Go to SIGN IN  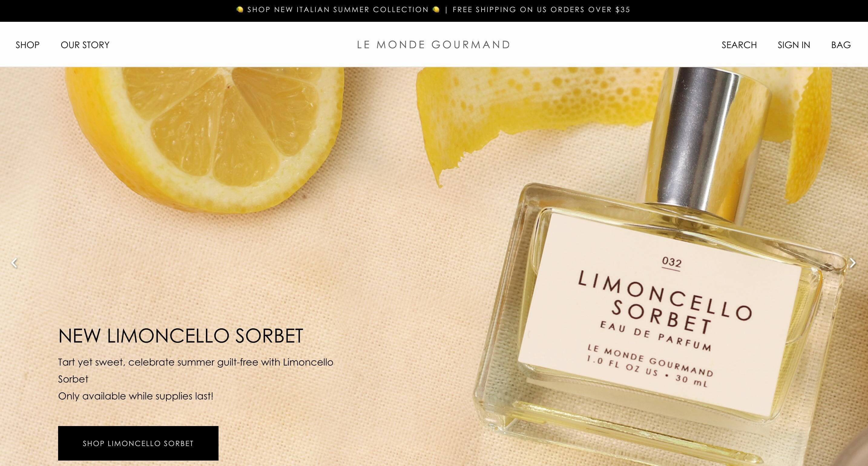(794, 45)
